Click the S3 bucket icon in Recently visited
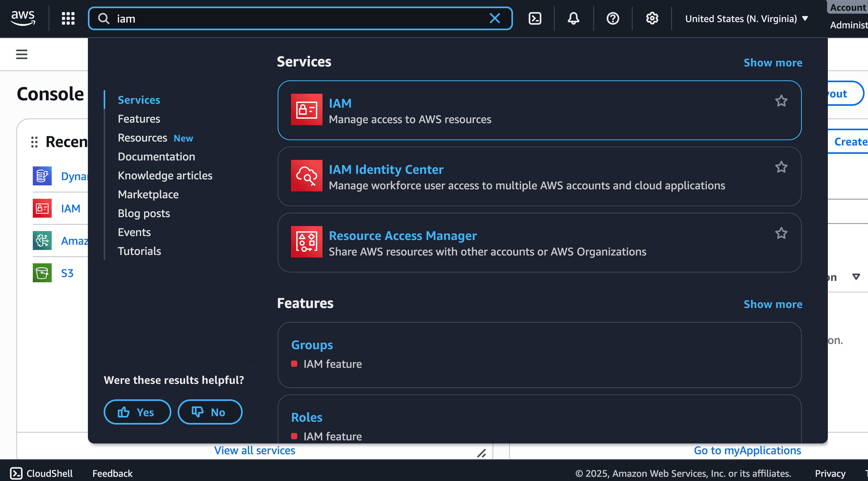The image size is (868, 481). [x=42, y=273]
